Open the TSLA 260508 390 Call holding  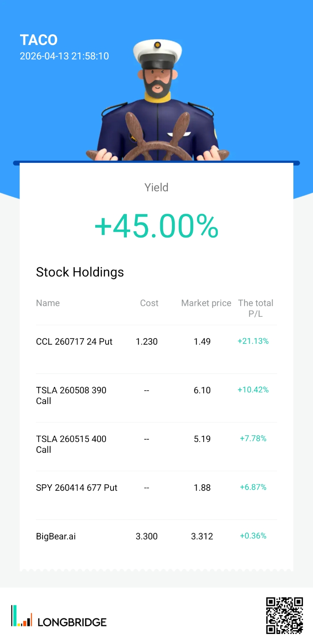[x=71, y=395]
